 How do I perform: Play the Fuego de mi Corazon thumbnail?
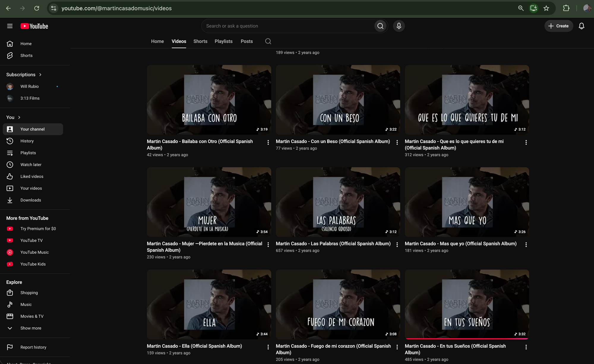[338, 304]
